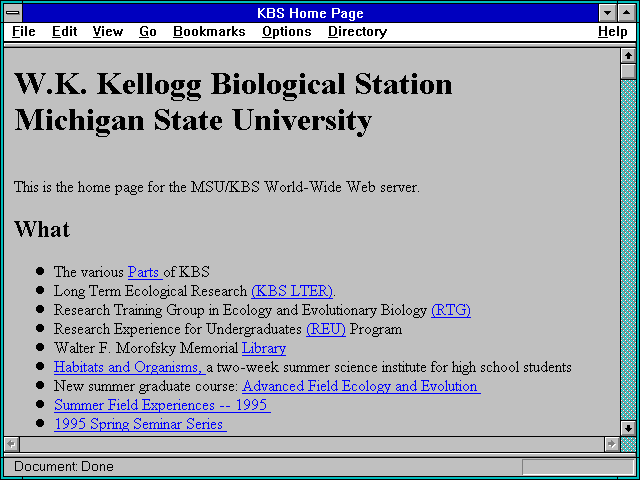Click the Michigan State University heading line
The height and width of the screenshot is (480, 640).
click(x=193, y=121)
